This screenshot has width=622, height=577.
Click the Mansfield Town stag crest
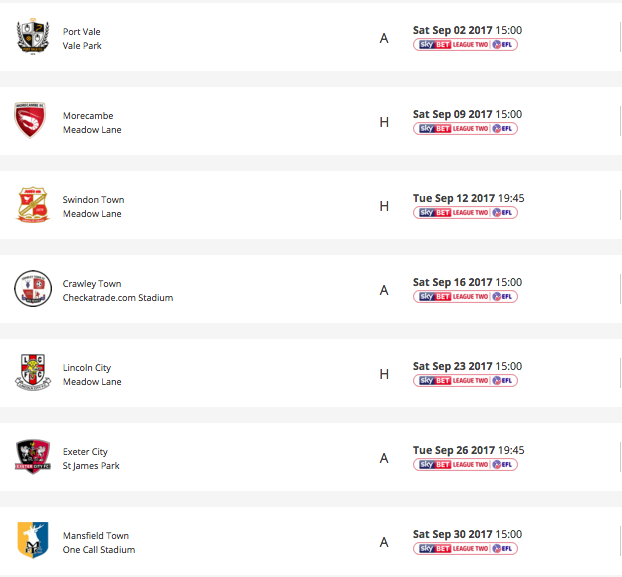33,540
